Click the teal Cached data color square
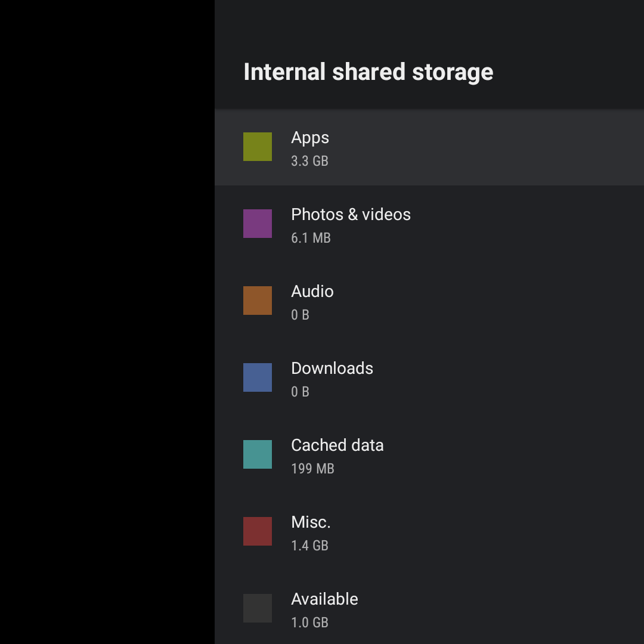644x644 pixels. pos(258,454)
